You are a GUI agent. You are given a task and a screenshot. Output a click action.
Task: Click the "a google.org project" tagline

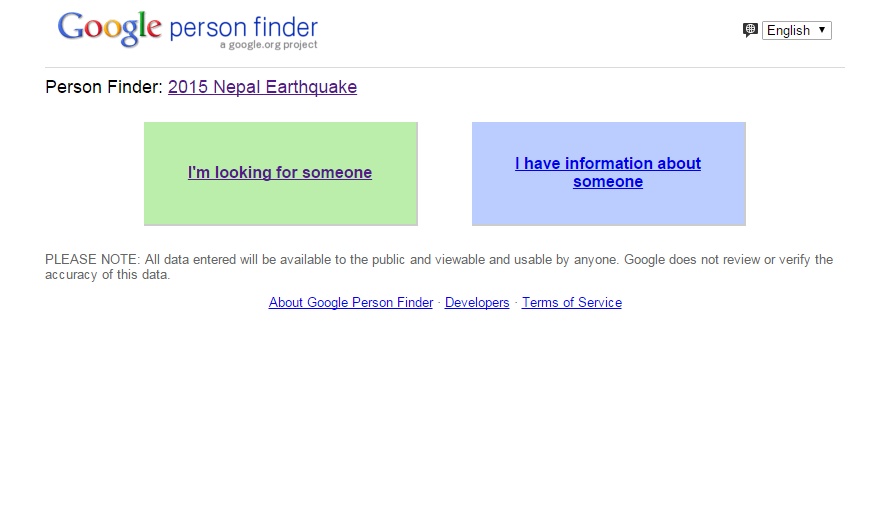pyautogui.click(x=269, y=45)
